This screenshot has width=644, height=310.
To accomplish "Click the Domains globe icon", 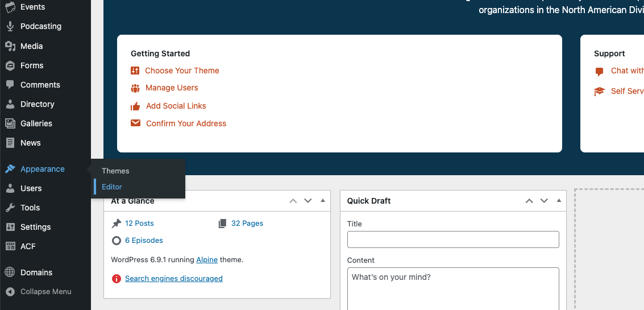I will (x=10, y=272).
